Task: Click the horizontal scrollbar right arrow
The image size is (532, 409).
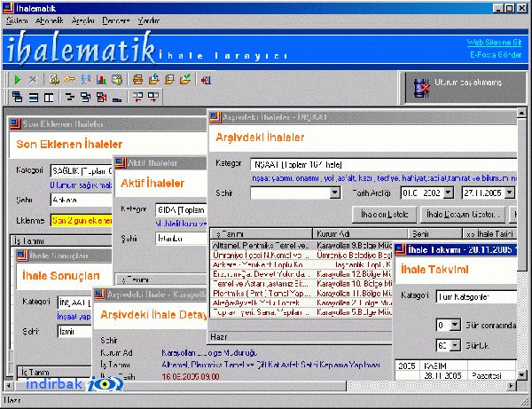Action: pos(511,386)
